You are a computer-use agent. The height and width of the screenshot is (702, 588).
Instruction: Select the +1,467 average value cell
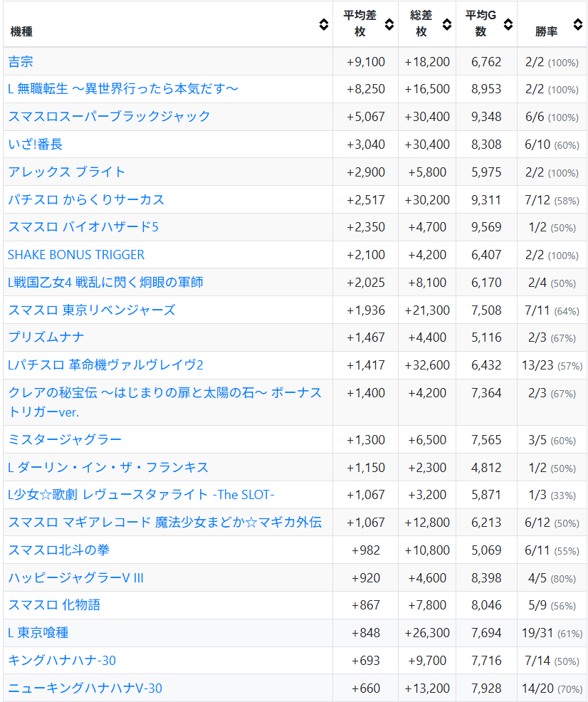click(x=366, y=338)
